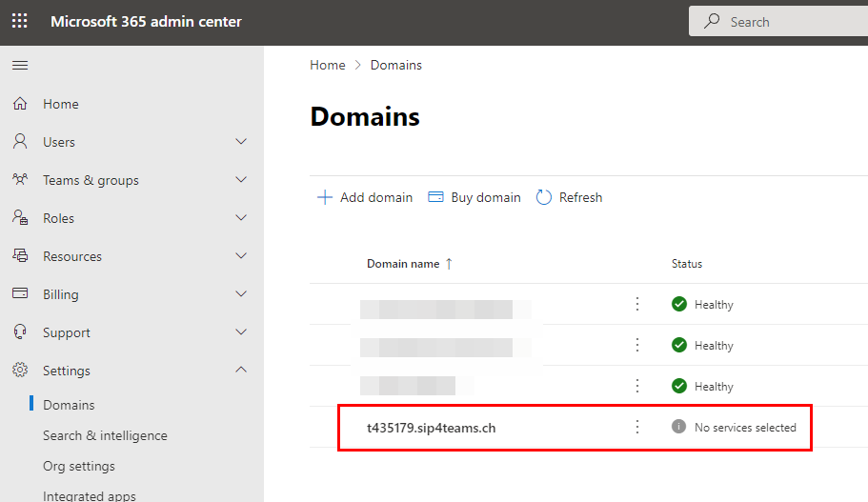The width and height of the screenshot is (868, 502).
Task: Click the Microsoft 365 admin center title
Action: click(146, 21)
